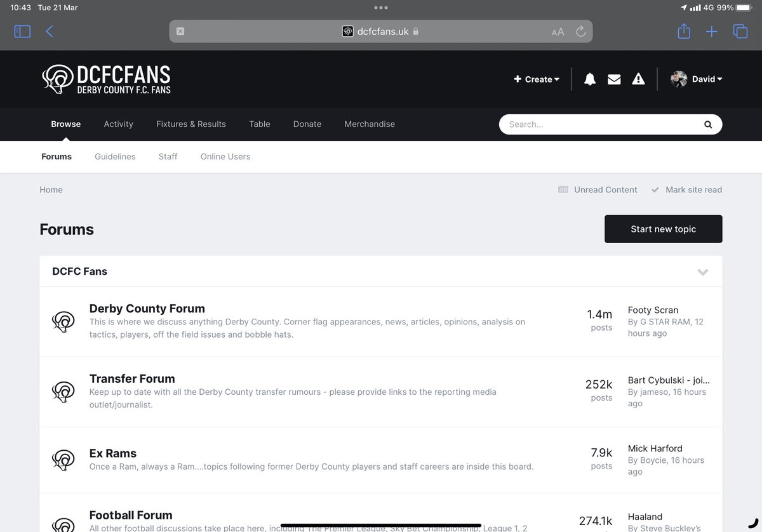This screenshot has width=762, height=532.
Task: Tap the status bar time 10:43
Action: coord(20,8)
